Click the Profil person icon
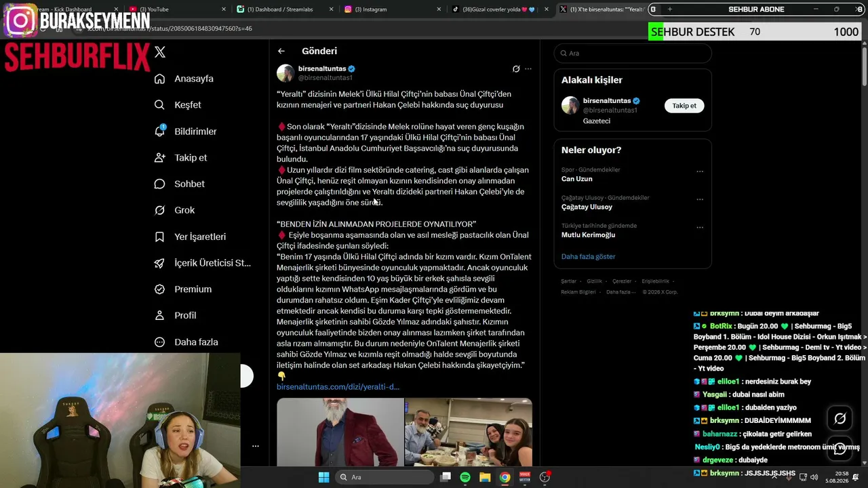Image resolution: width=868 pixels, height=488 pixels. click(x=159, y=315)
